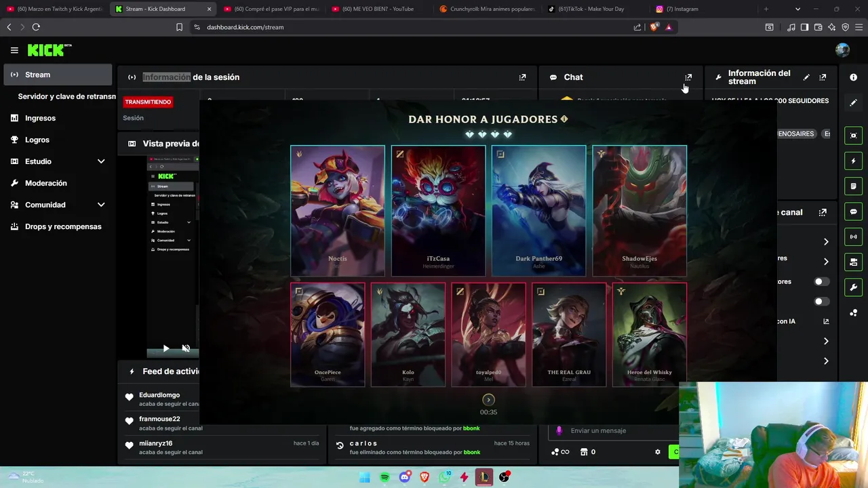Pop out the Información del stream panel
This screenshot has width=868, height=488.
pos(823,77)
